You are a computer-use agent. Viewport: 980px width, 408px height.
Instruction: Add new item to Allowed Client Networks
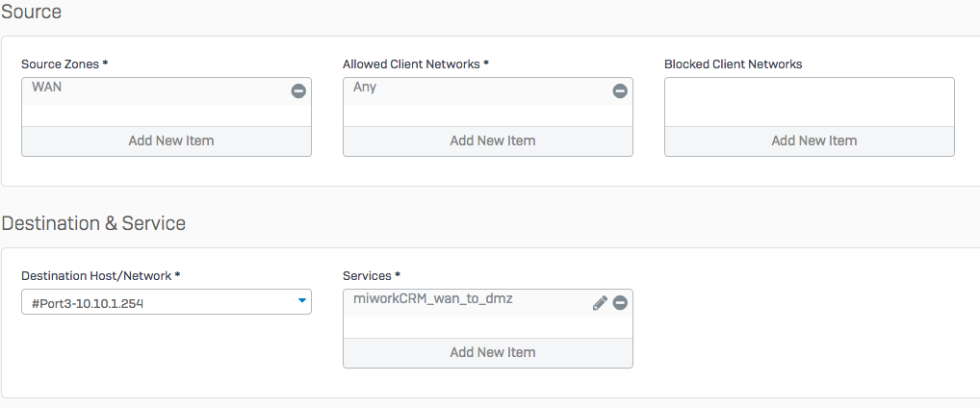coord(487,140)
